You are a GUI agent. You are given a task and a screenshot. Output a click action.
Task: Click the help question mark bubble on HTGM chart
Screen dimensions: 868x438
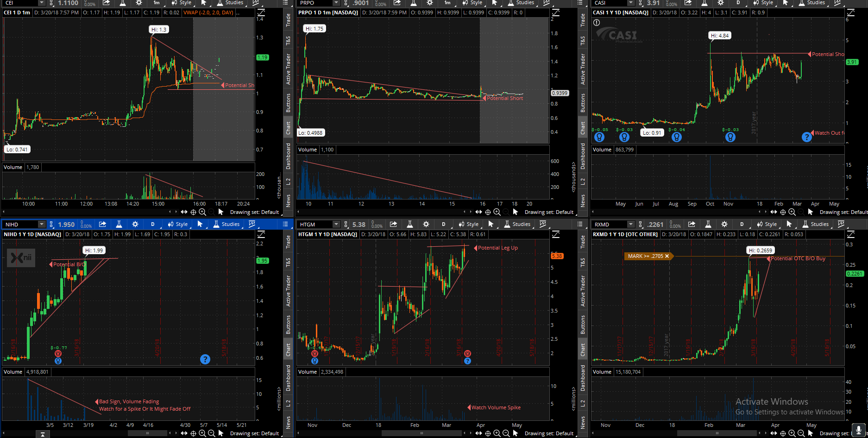[x=468, y=361]
